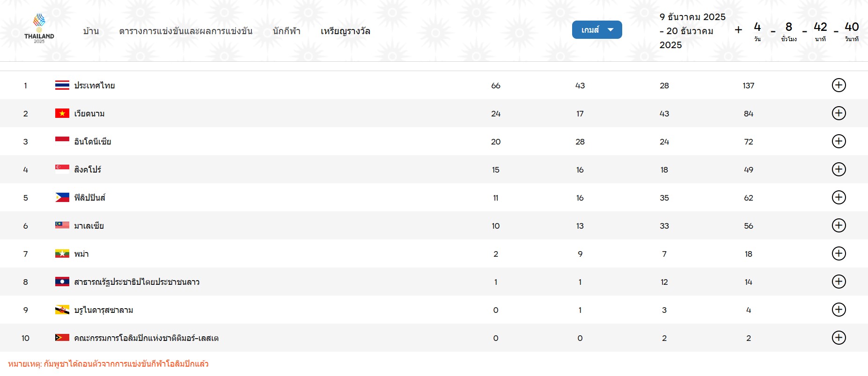
Task: Click the country name อินโดนีเซีย
Action: [93, 142]
